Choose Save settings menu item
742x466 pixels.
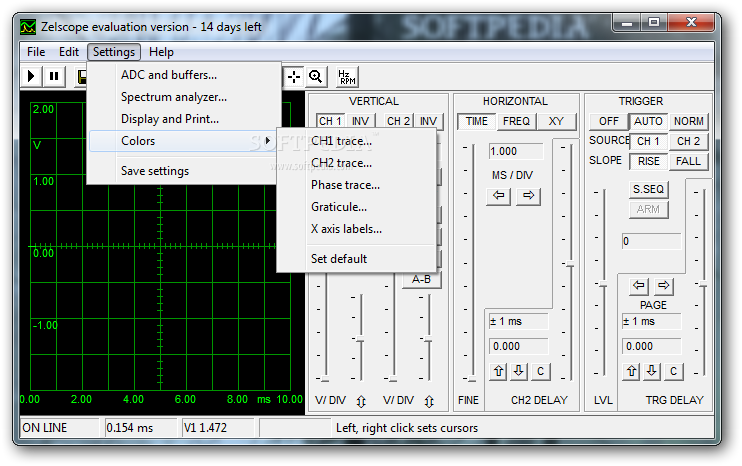184,171
